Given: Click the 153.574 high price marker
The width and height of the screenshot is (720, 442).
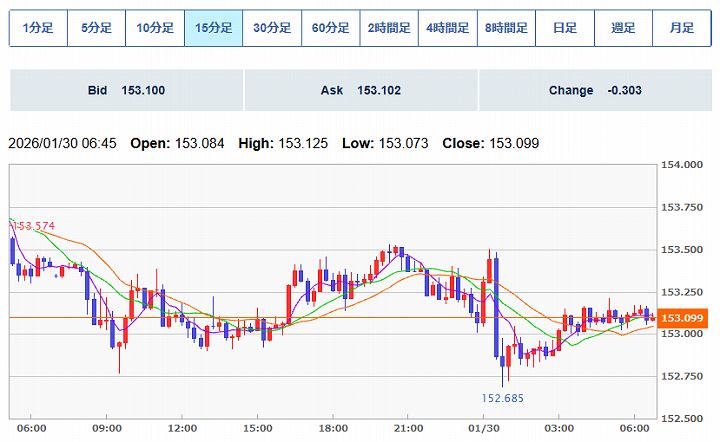Looking at the screenshot, I should click(x=32, y=226).
